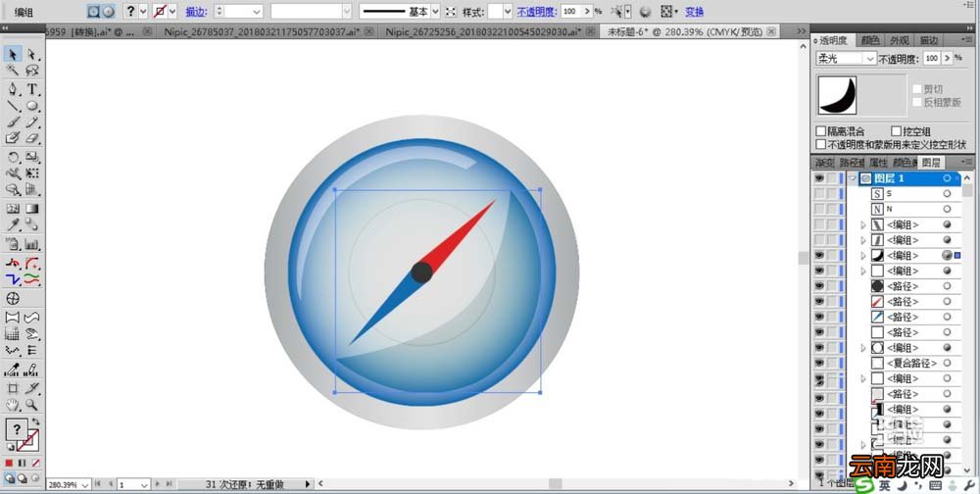Open the zoom level 280.39% dropdown
Screen dimensions: 980x494
[x=85, y=484]
